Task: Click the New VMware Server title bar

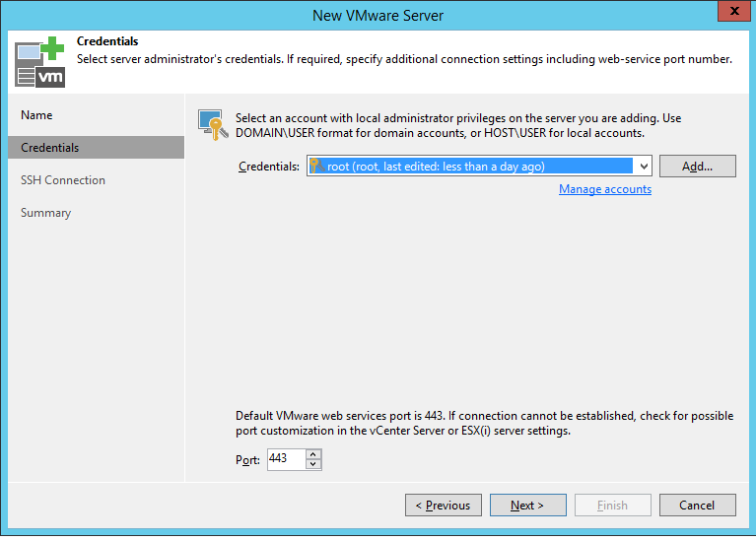Action: click(x=378, y=16)
